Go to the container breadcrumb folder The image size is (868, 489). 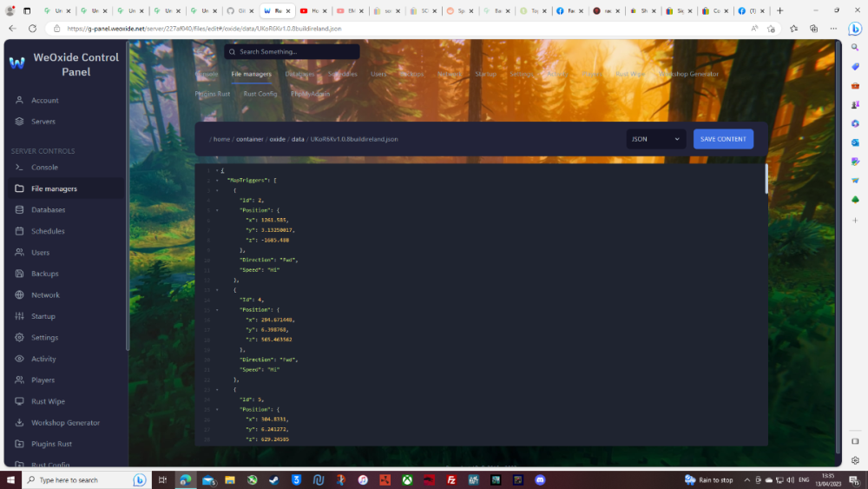[x=250, y=140]
